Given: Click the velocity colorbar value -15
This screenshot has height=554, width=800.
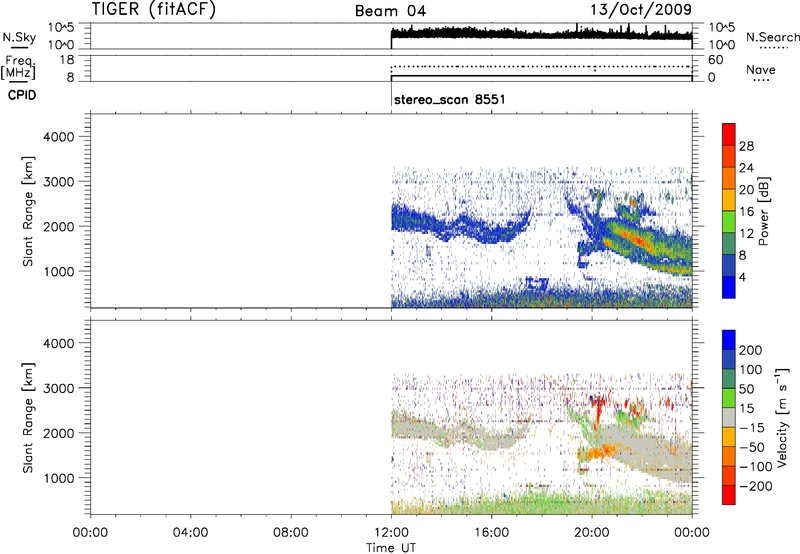Looking at the screenshot, I should (x=752, y=427).
